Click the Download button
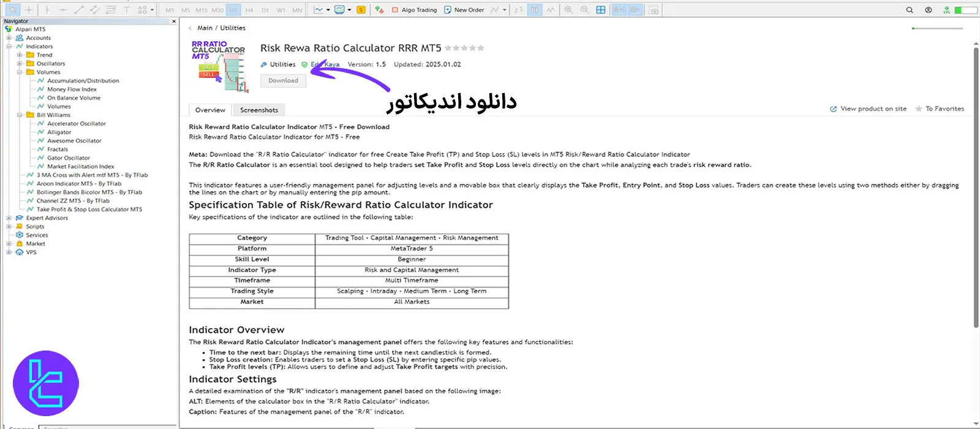This screenshot has width=980, height=429. click(283, 81)
